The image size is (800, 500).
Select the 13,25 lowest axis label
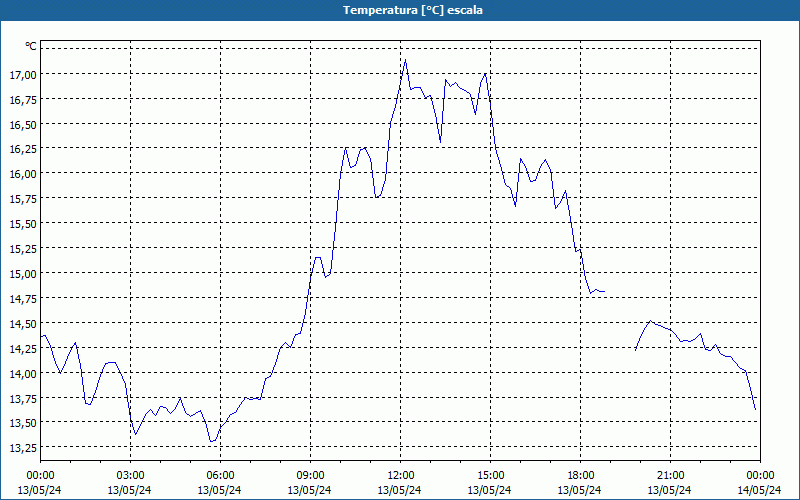(x=23, y=448)
